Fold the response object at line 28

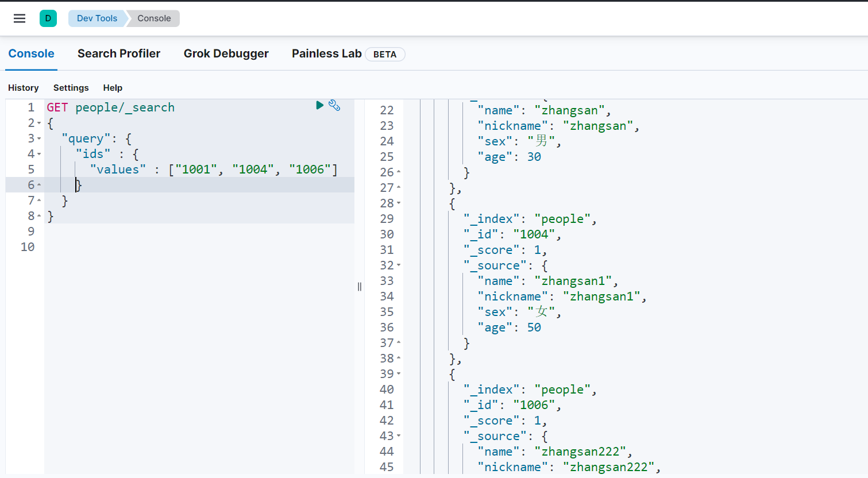399,203
